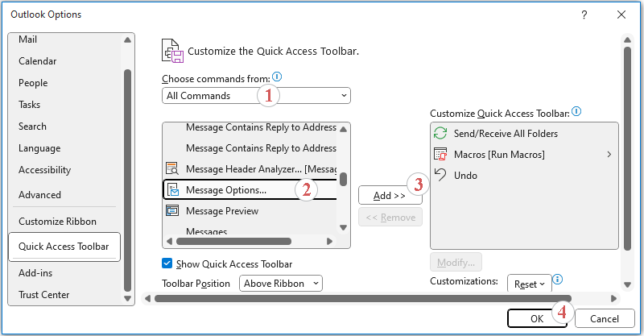
Task: Select second Message Contains Reply to Address command
Action: [x=261, y=148]
